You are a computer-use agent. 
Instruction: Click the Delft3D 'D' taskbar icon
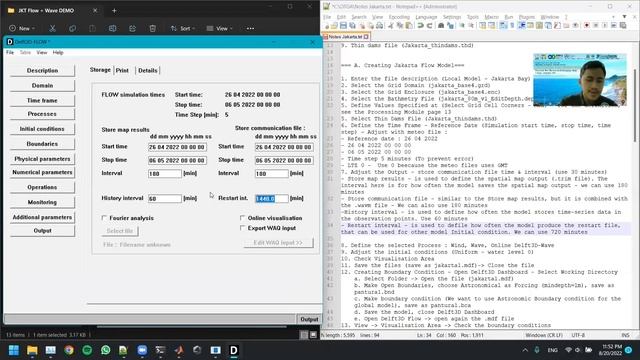pos(234,350)
